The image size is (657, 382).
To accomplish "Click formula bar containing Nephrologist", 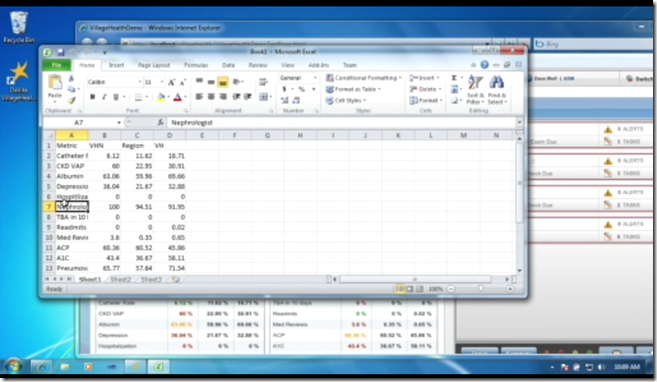I will pos(342,122).
